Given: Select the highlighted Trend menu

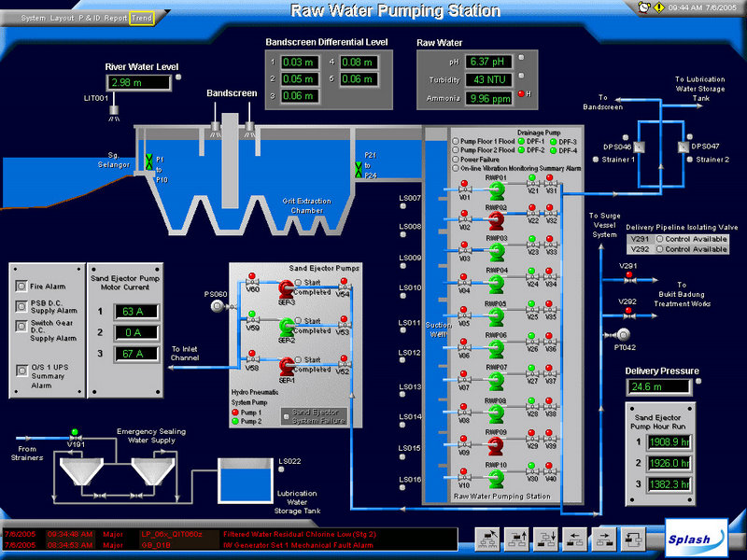Looking at the screenshot, I should pyautogui.click(x=142, y=18).
